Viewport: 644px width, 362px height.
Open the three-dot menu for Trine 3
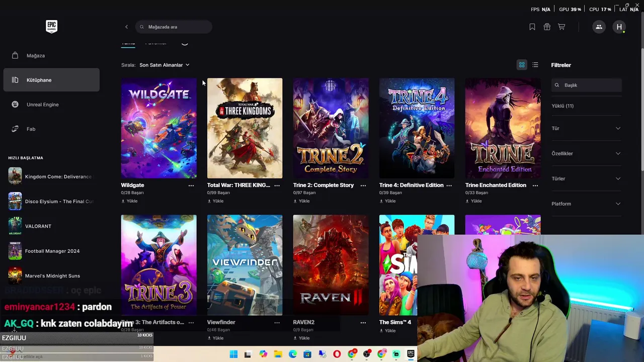191,323
